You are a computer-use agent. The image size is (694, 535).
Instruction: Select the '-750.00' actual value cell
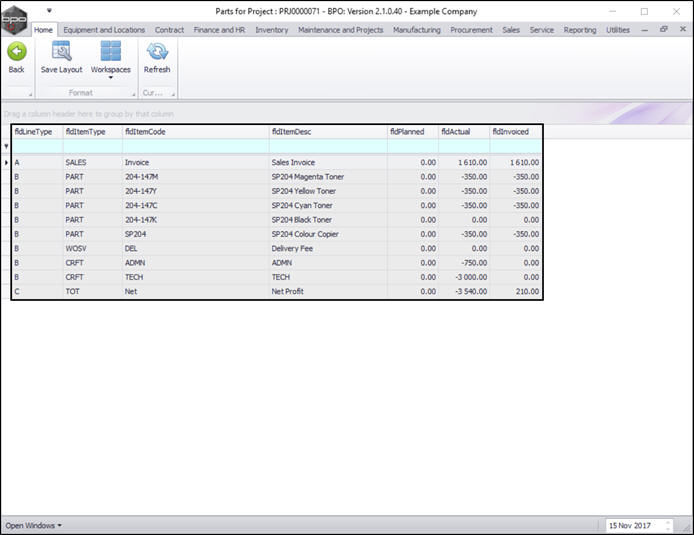(x=464, y=263)
